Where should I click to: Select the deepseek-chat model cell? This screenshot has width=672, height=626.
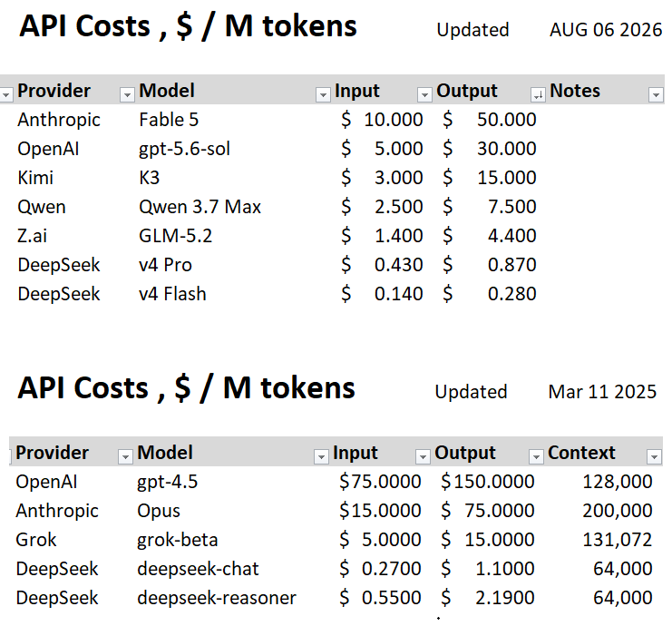(198, 569)
